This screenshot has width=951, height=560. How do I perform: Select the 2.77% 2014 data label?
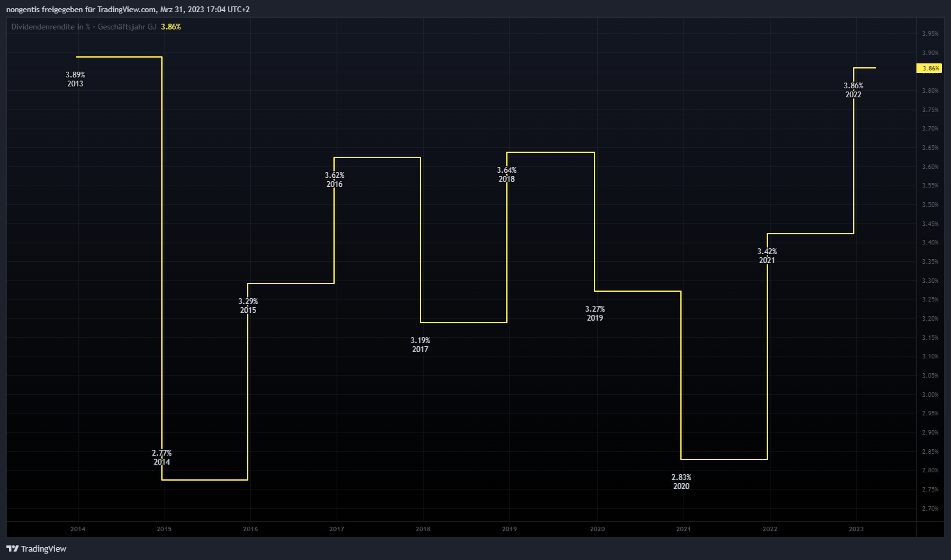[x=162, y=458]
